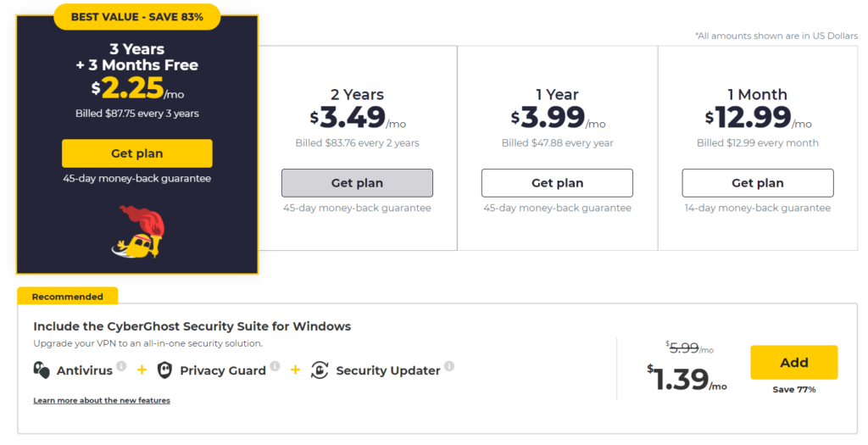Select the Recommended tab label
This screenshot has width=868, height=445.
[68, 296]
